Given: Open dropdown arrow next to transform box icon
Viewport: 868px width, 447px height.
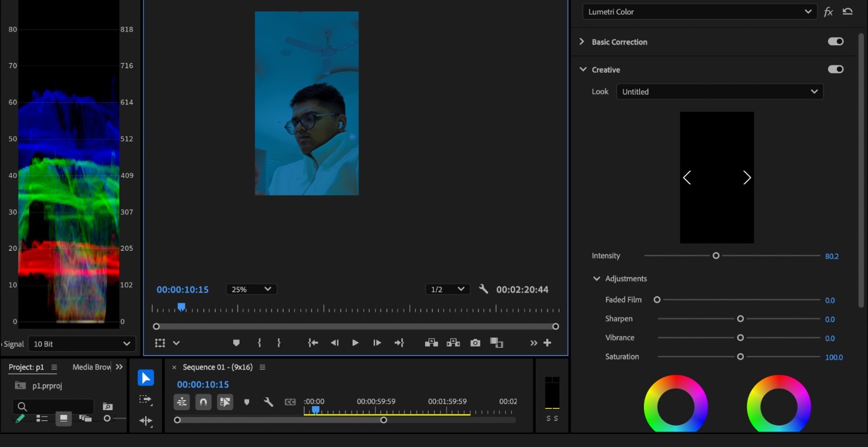Looking at the screenshot, I should [x=176, y=343].
